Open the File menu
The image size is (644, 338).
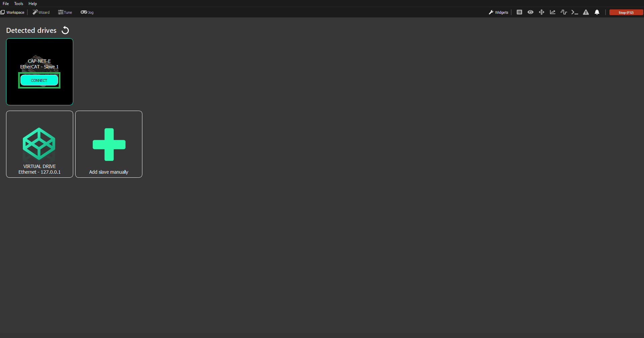point(6,3)
